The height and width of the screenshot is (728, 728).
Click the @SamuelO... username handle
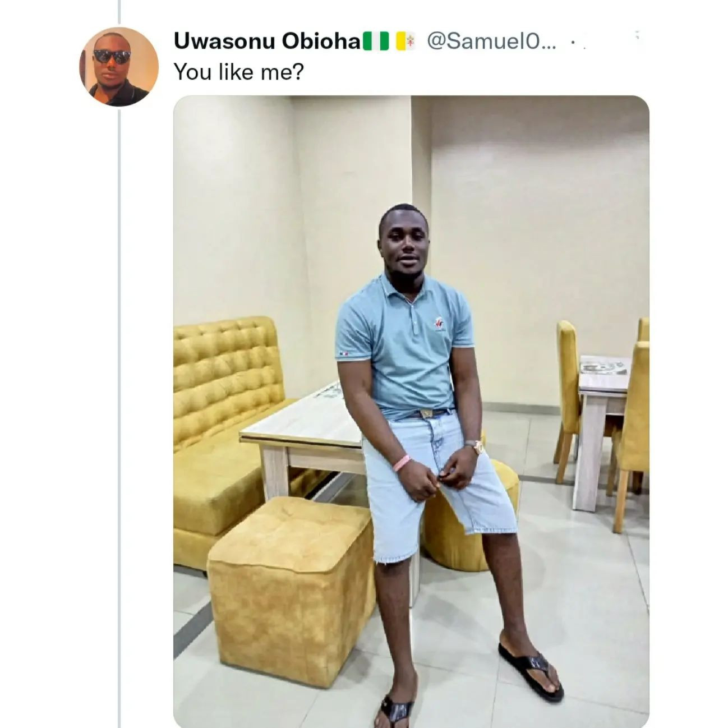pos(491,42)
